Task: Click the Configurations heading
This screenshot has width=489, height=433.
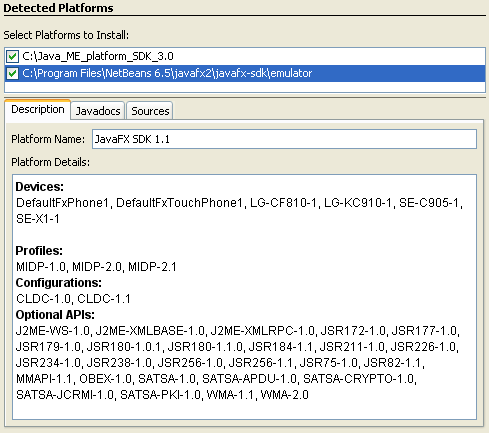Action: pyautogui.click(x=59, y=283)
